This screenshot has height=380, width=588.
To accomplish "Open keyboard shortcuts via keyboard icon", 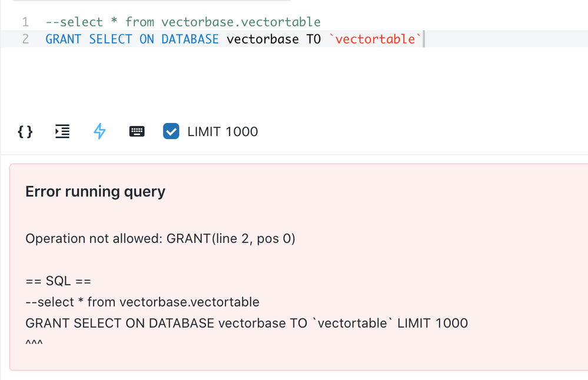I will pyautogui.click(x=137, y=131).
